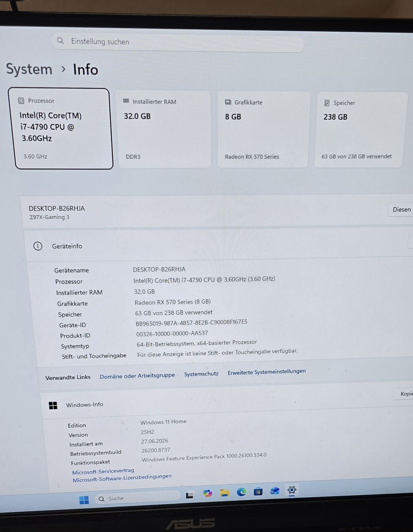The image size is (413, 532).
Task: Click the Betriebssystembuild value 26200.8737
Action: 156,450
